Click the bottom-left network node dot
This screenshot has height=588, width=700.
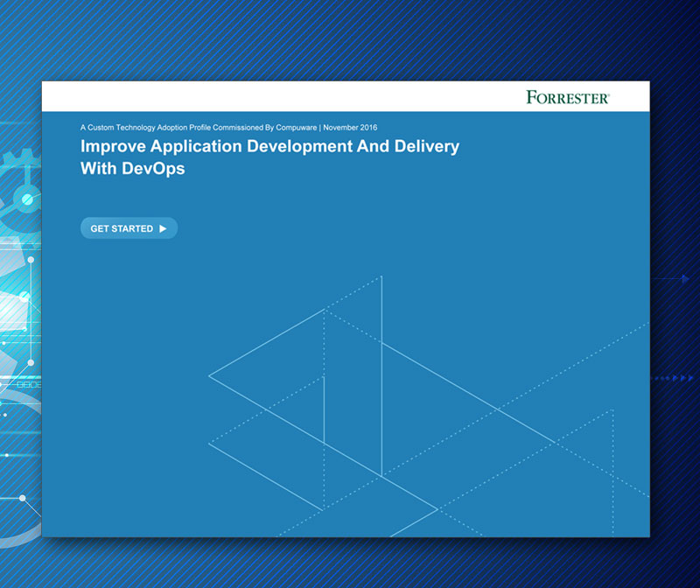21,499
